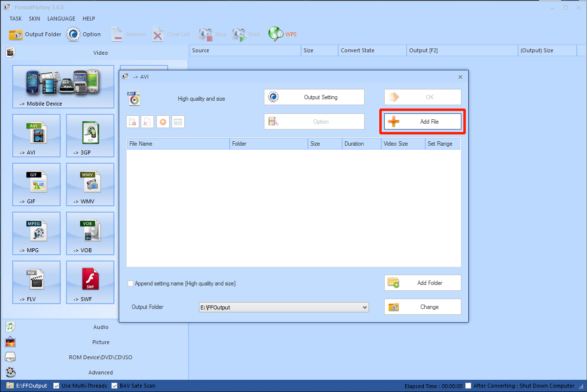
Task: Click the High quality and size label
Action: 201,99
